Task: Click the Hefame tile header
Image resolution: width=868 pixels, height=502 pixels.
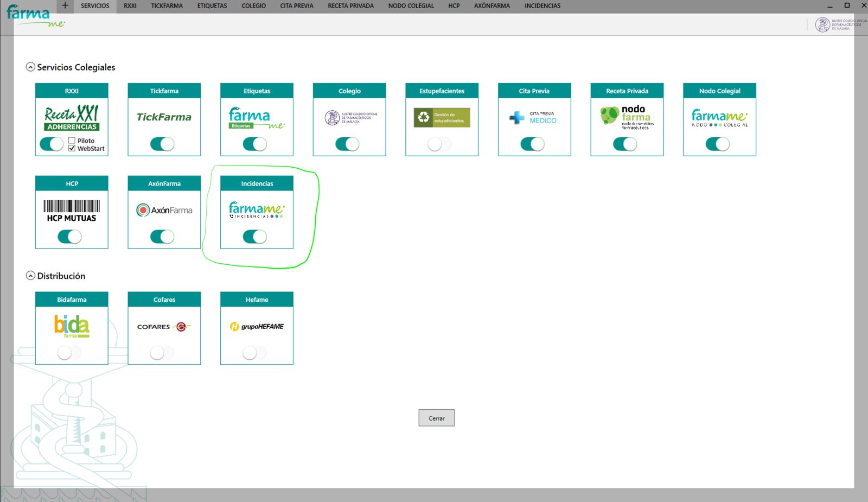Action: (257, 300)
